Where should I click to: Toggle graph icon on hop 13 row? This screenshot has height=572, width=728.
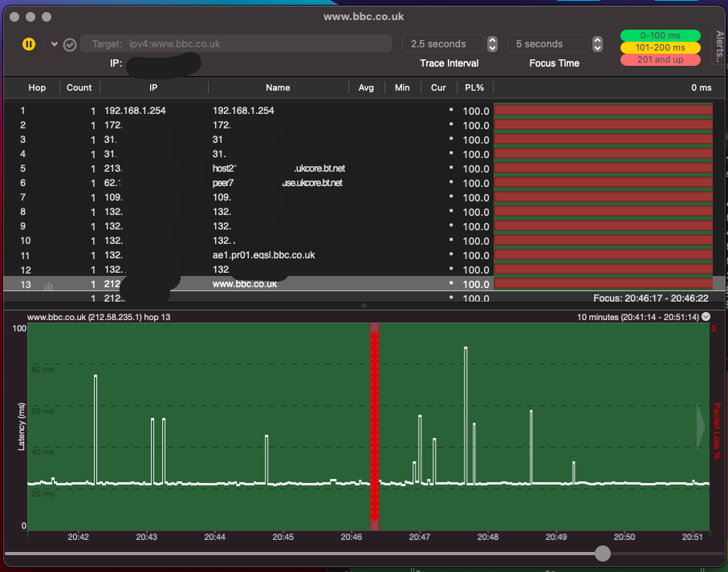coord(49,285)
